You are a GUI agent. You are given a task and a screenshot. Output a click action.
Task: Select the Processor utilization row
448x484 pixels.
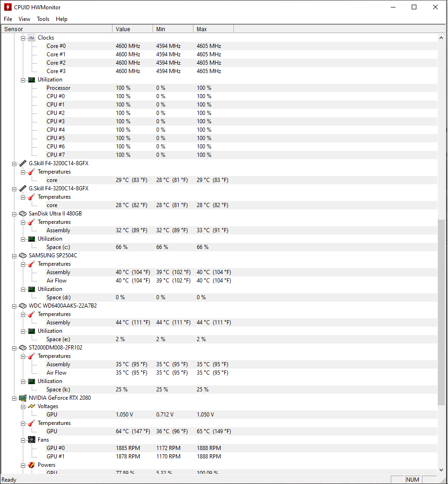tap(241, 88)
